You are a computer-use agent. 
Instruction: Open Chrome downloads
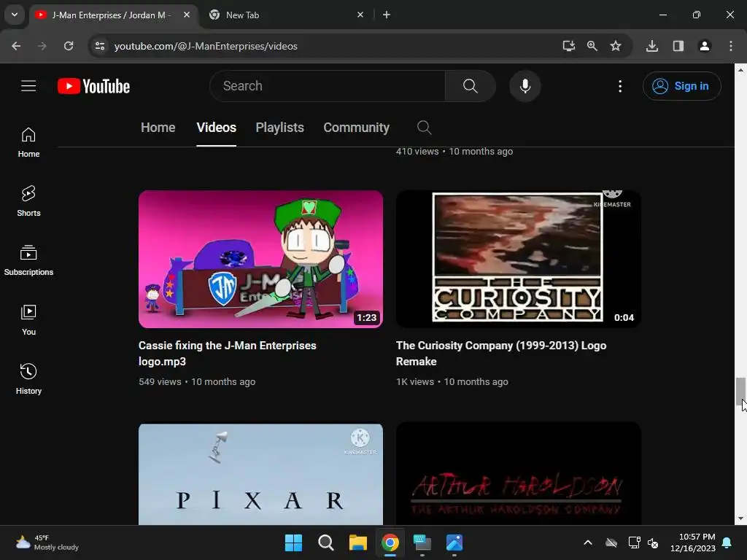(652, 46)
